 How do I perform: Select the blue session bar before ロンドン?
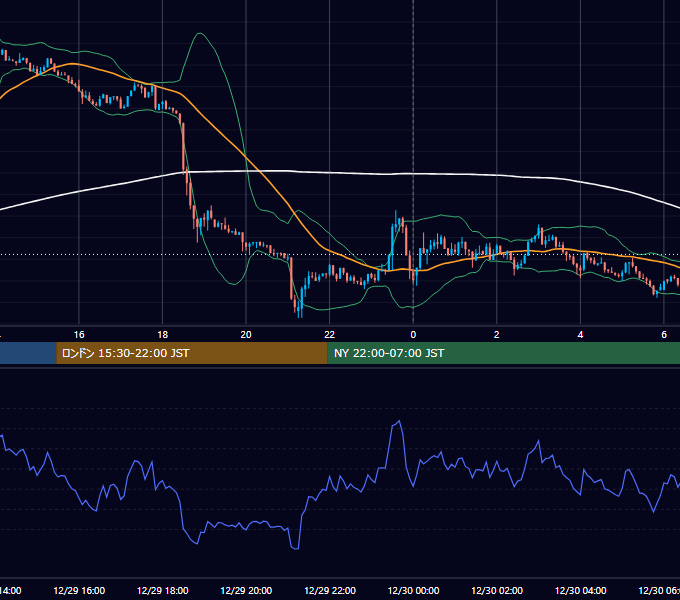pyautogui.click(x=28, y=353)
